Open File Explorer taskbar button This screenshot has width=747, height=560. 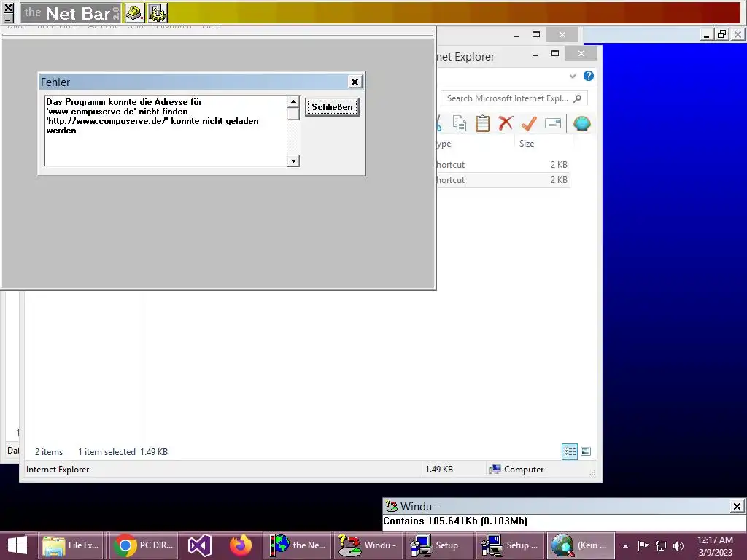tap(71, 545)
